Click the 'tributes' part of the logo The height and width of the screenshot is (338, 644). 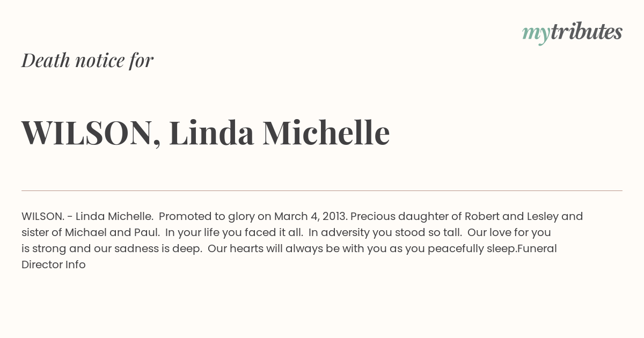click(586, 32)
